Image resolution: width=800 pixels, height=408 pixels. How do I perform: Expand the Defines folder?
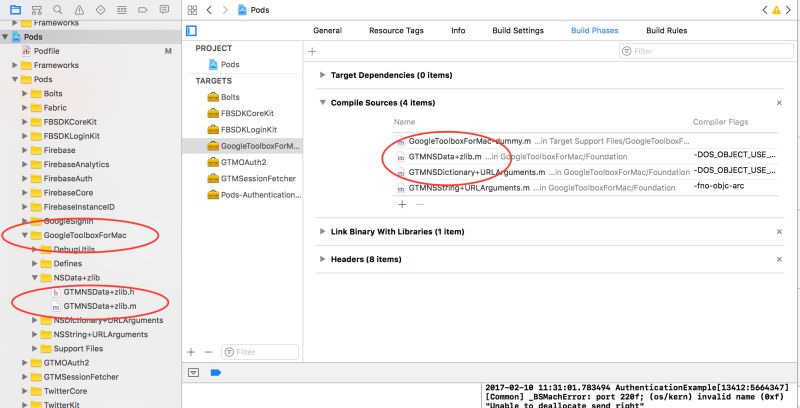35,264
